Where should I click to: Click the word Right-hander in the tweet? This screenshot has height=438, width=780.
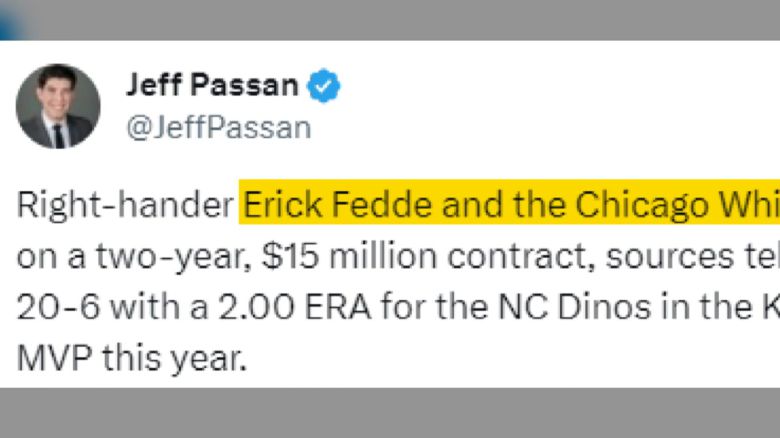125,206
